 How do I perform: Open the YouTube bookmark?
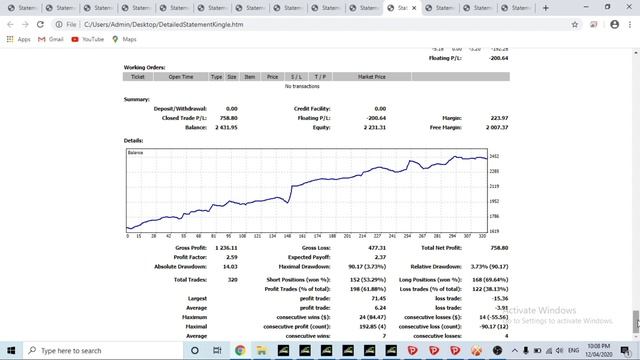[x=87, y=39]
